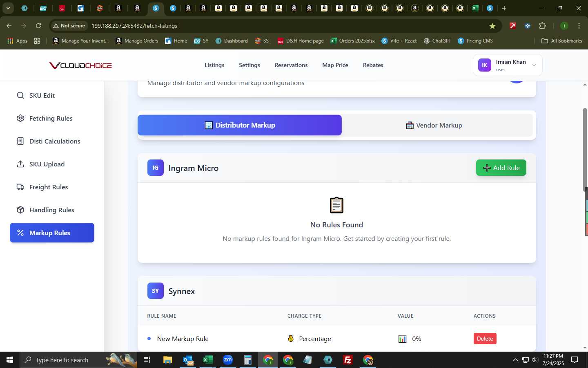Click the clipboard No Rules icon
The image size is (588, 368).
[336, 205]
